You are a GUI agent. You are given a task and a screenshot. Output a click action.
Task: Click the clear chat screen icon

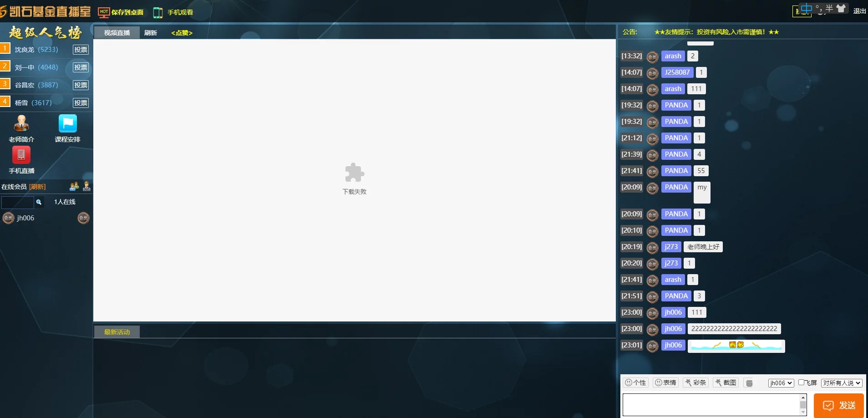(749, 383)
